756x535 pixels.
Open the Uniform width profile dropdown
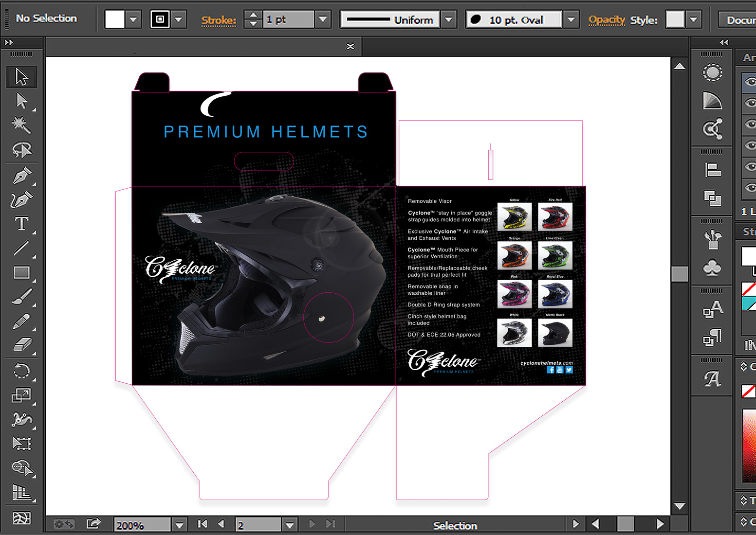click(449, 20)
